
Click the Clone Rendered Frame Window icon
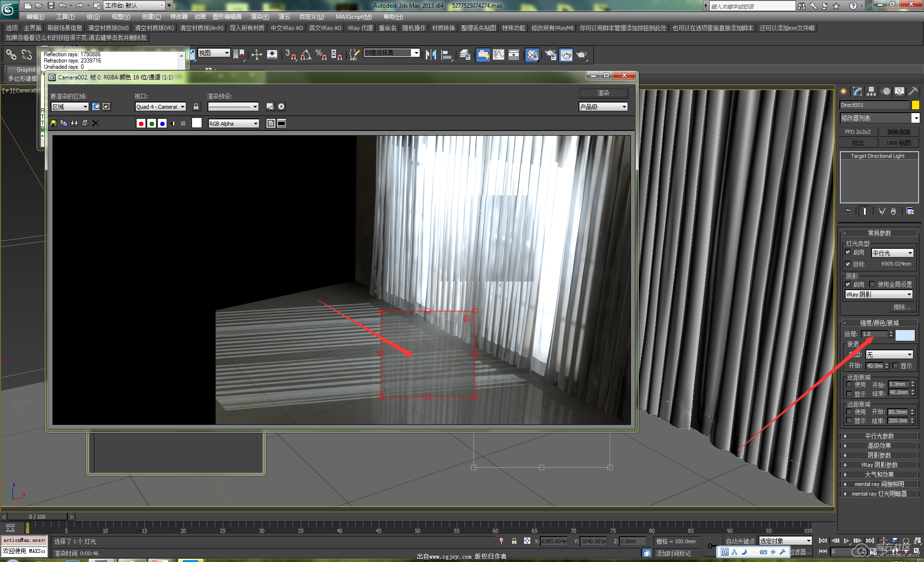(74, 123)
